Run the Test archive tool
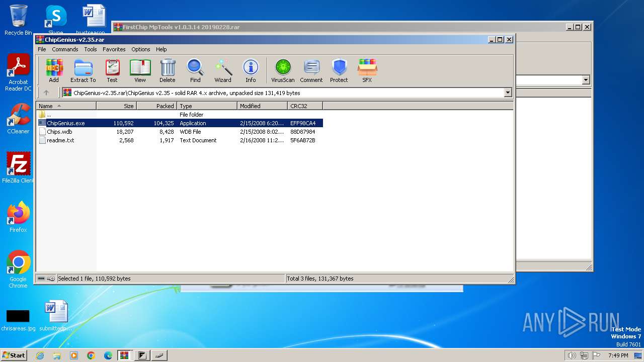This screenshot has height=362, width=644. (x=112, y=70)
